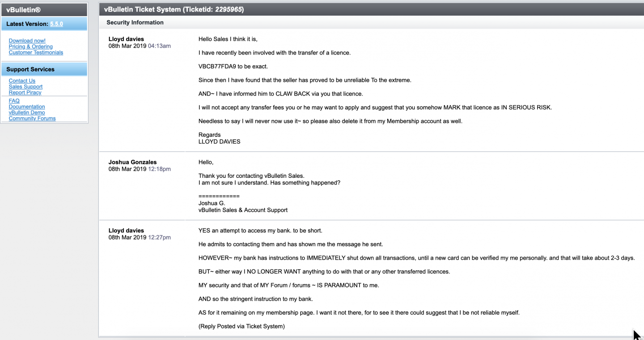Image resolution: width=644 pixels, height=340 pixels.
Task: Open the FAQ link
Action: tap(14, 101)
